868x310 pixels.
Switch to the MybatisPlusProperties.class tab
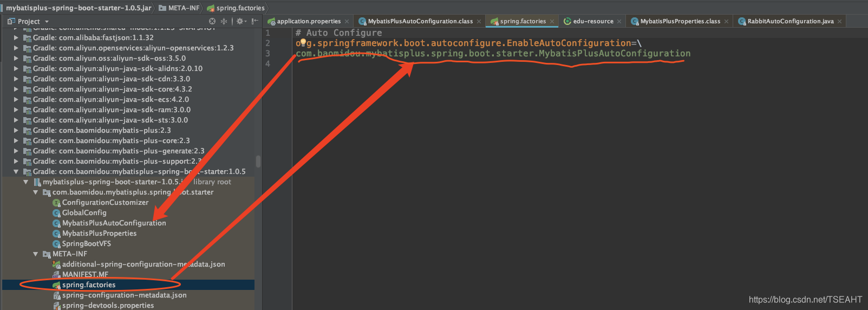[x=680, y=21]
